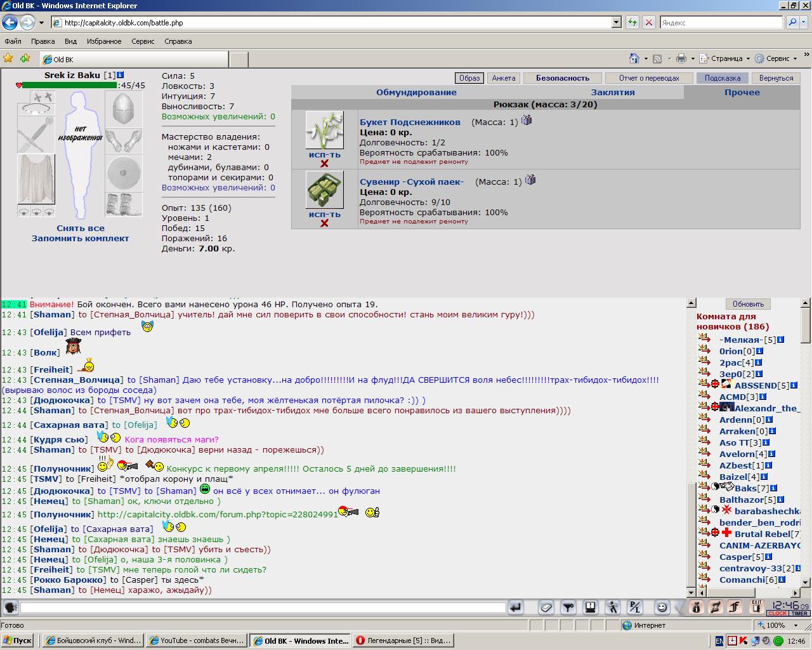This screenshot has height=650, width=812.
Task: Click the speaker icon left of chat input
Action: tap(10, 607)
